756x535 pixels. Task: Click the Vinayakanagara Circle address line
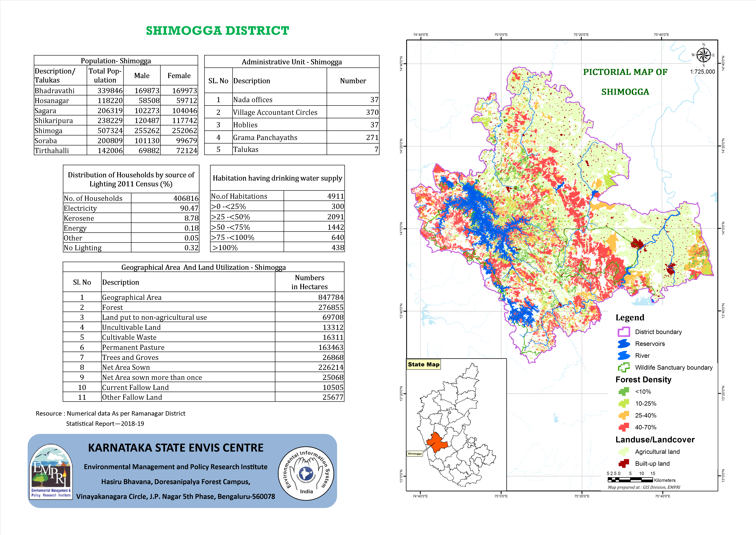[x=176, y=496]
